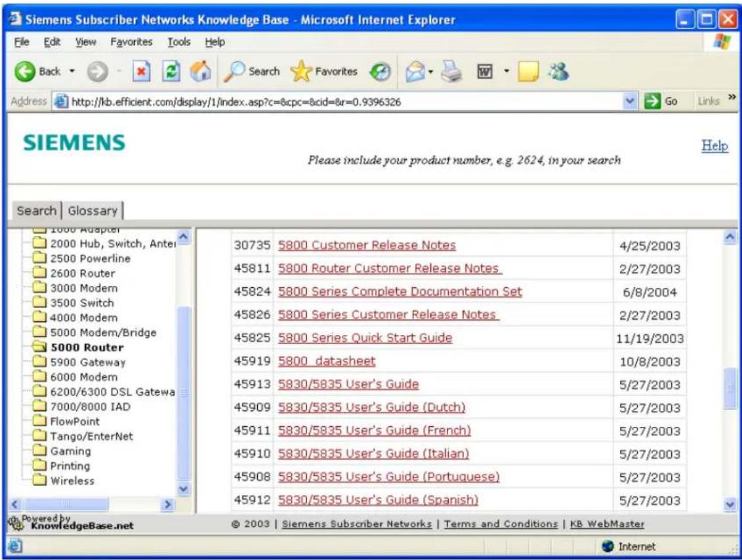Select the Tango/EnterNet tree item
The height and width of the screenshot is (560, 742).
click(x=92, y=436)
